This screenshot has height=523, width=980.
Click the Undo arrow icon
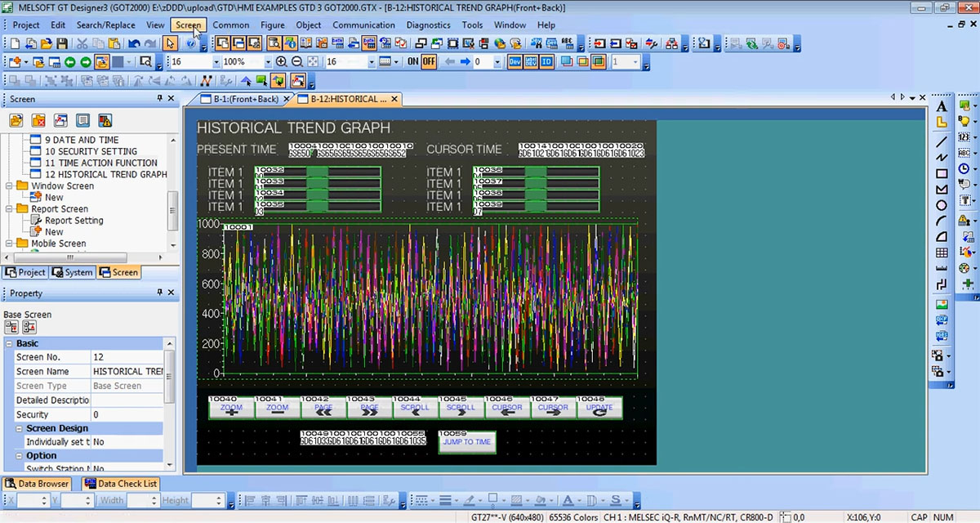pos(135,43)
